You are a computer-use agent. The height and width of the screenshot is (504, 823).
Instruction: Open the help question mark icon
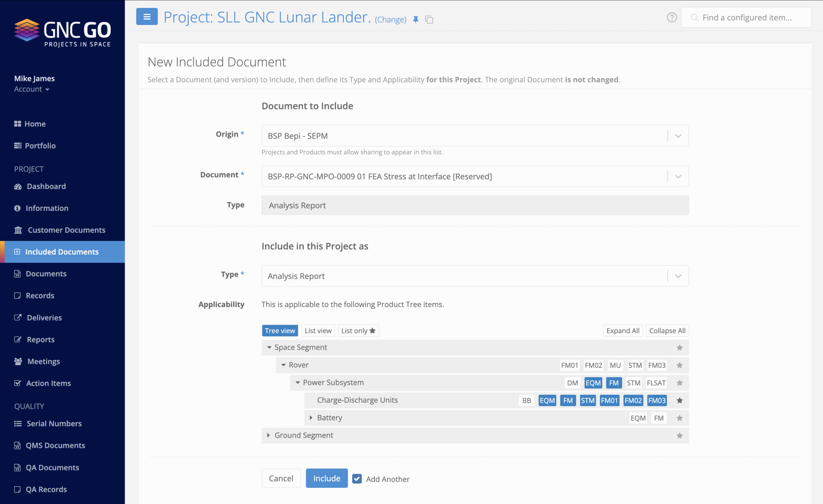pos(672,17)
